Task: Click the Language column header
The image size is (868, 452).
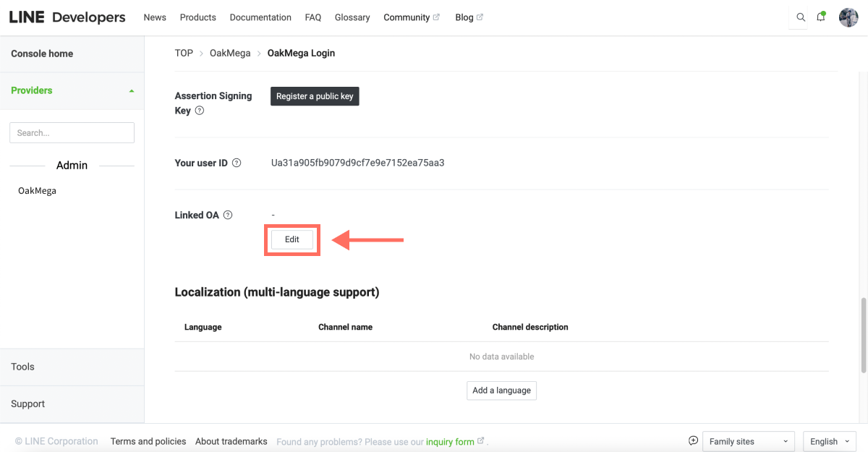Action: click(x=203, y=327)
